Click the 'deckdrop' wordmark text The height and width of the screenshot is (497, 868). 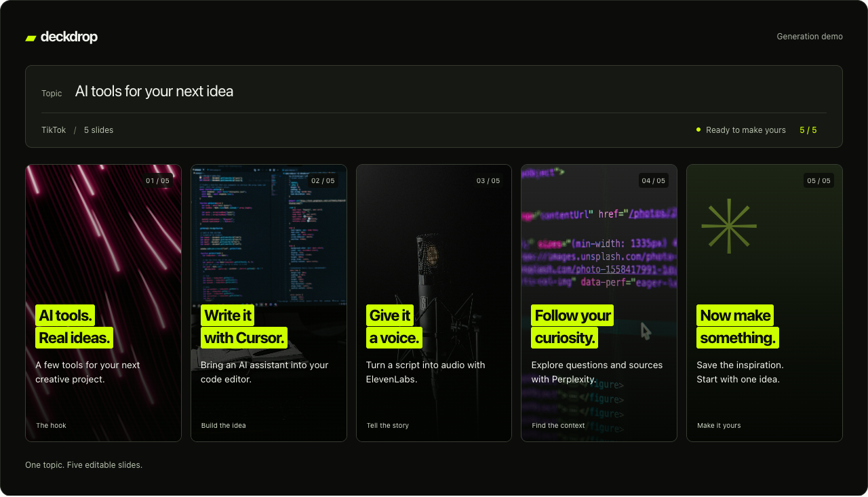point(69,37)
